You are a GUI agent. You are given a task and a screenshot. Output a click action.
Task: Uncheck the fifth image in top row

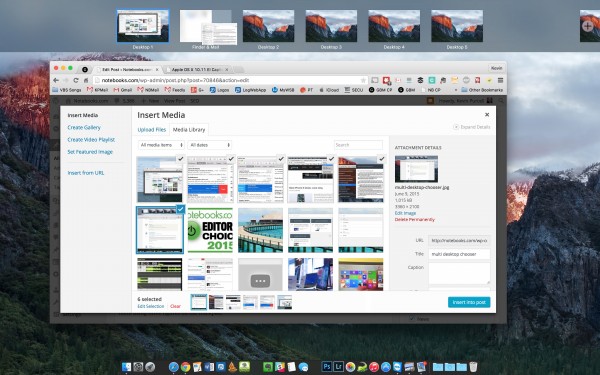(x=381, y=159)
